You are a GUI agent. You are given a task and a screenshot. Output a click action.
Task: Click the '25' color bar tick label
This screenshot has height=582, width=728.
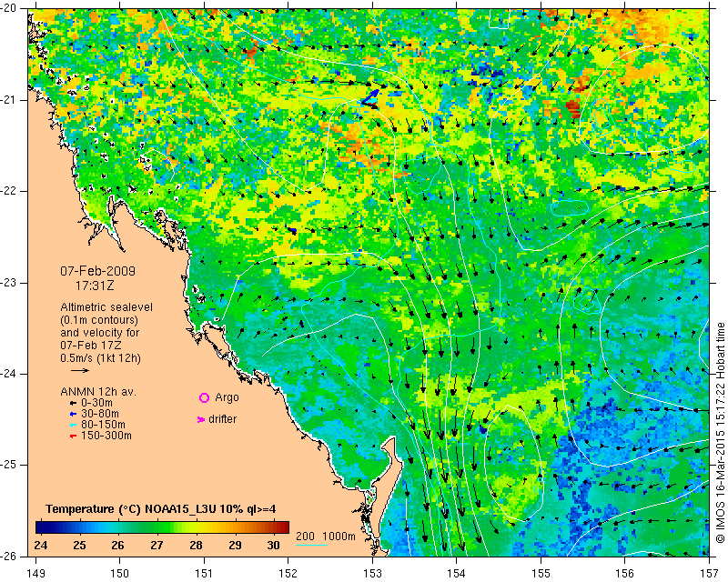[x=79, y=545]
